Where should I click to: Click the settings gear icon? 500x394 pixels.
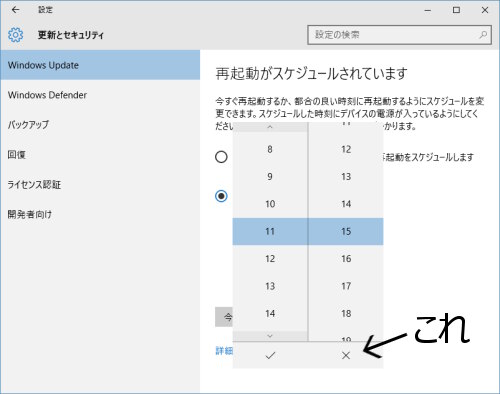click(x=16, y=35)
